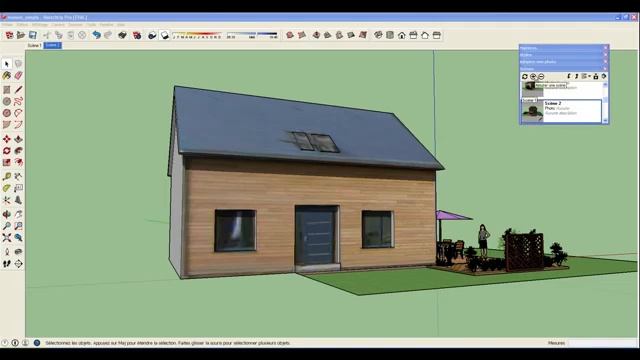Select the Scène 1 thumbnail in the panel

tap(533, 89)
